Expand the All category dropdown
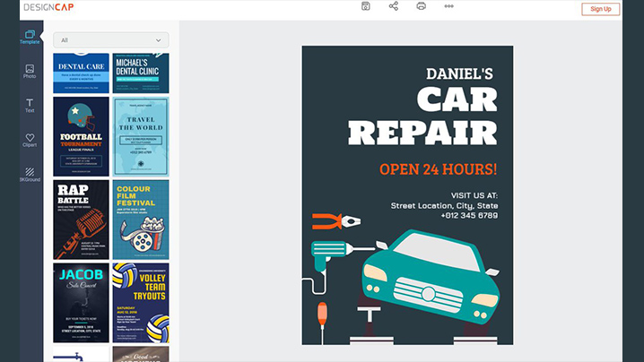Screen dimensions: 644x362 click(x=110, y=40)
